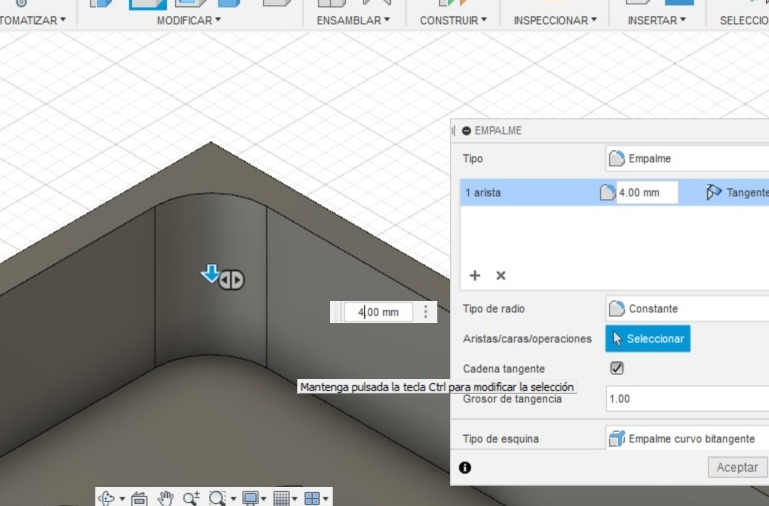The image size is (769, 506).
Task: Click the Tangente continuity icon
Action: pyautogui.click(x=714, y=192)
